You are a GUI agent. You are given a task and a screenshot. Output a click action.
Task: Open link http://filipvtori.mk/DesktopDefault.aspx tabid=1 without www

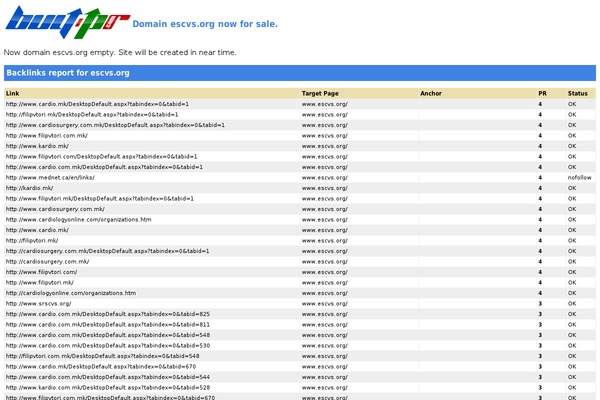(92, 114)
